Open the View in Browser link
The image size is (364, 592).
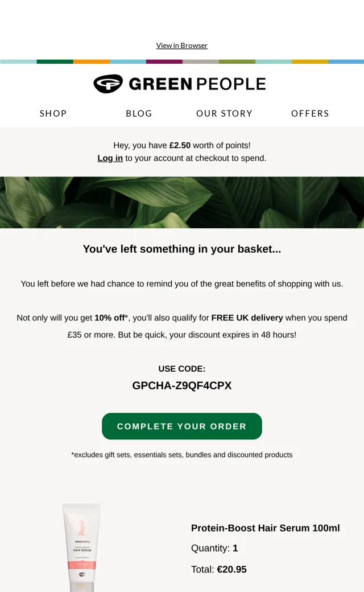pyautogui.click(x=182, y=46)
